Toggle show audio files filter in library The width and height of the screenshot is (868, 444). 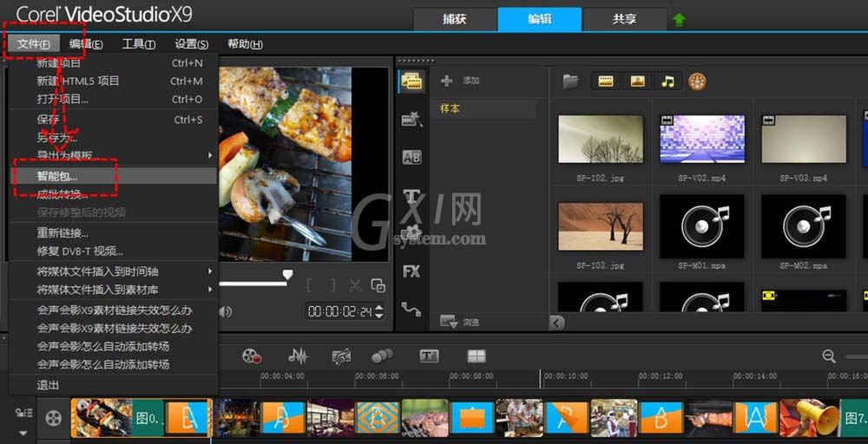pyautogui.click(x=668, y=82)
